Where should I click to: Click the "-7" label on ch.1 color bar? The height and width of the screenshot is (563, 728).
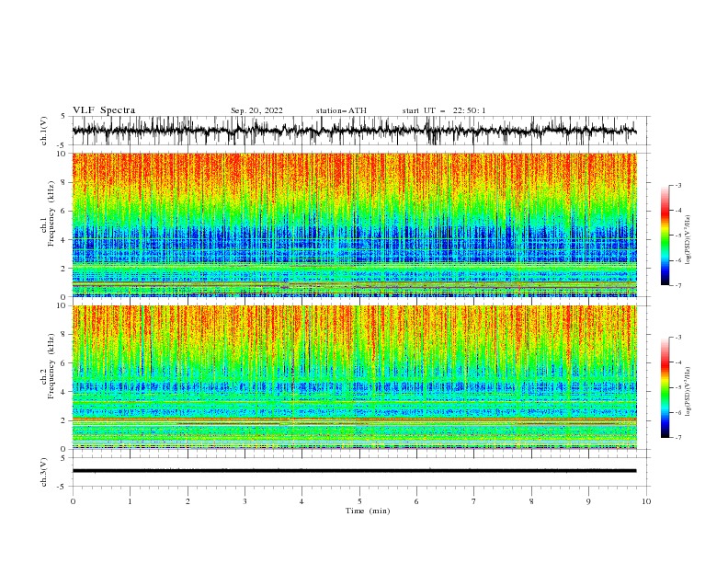pos(677,285)
